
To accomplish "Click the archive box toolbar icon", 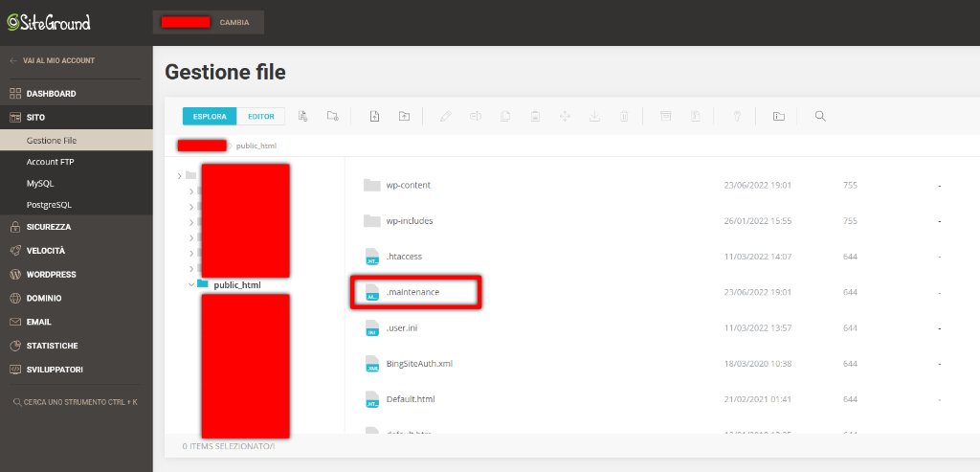I will 666,116.
